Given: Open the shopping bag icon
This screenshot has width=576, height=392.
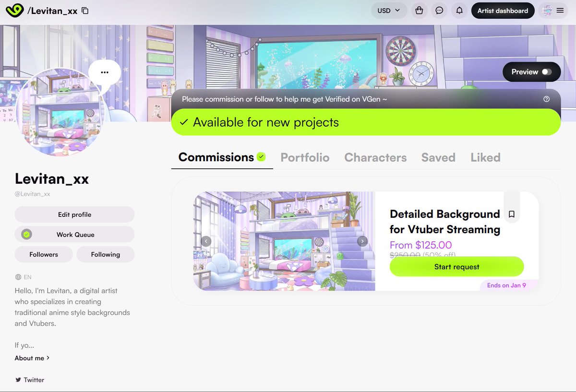Looking at the screenshot, I should click(x=420, y=11).
